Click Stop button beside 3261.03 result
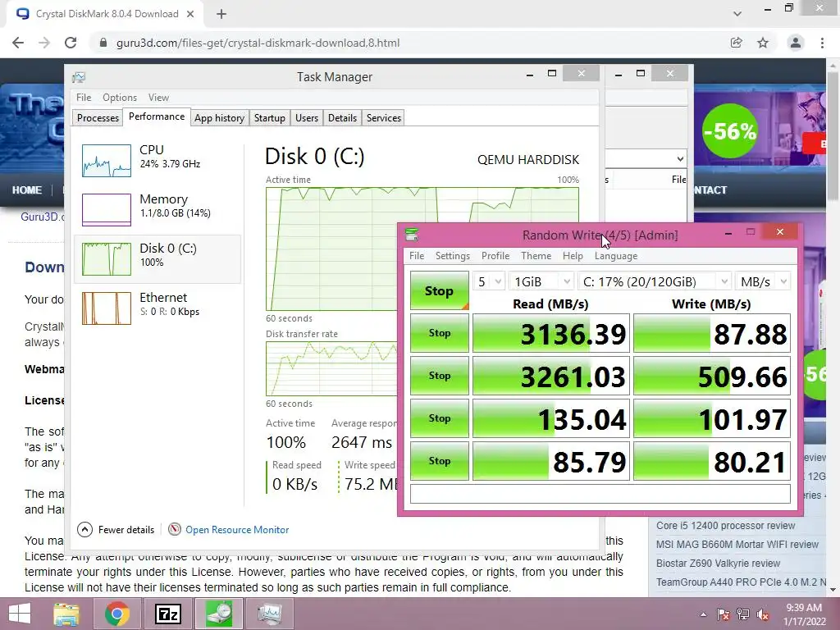The width and height of the screenshot is (840, 630). pyautogui.click(x=440, y=376)
